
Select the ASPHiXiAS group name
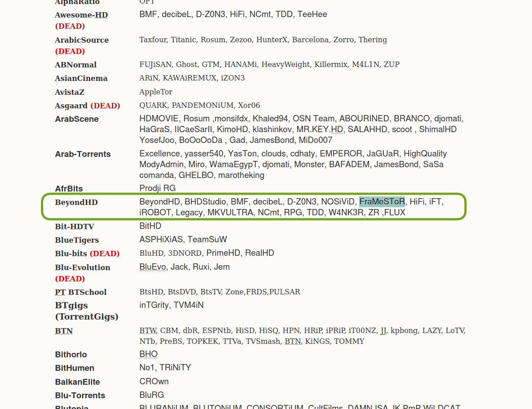pos(161,240)
